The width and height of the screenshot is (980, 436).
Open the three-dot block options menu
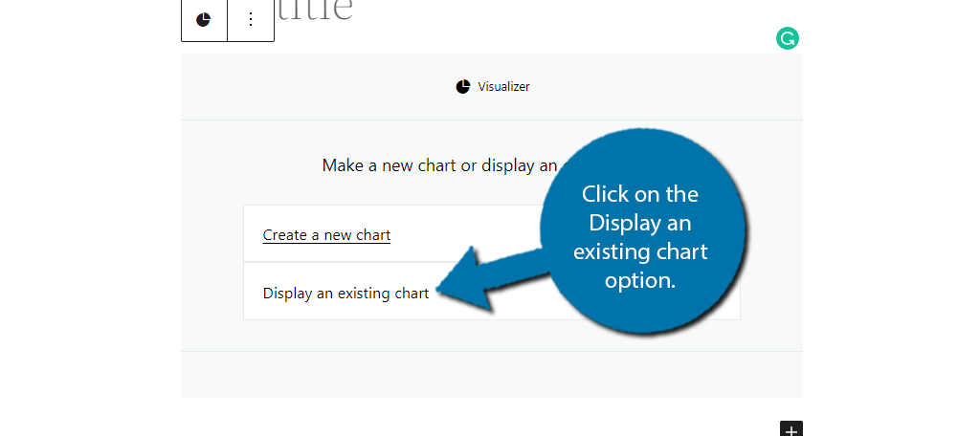tap(251, 20)
